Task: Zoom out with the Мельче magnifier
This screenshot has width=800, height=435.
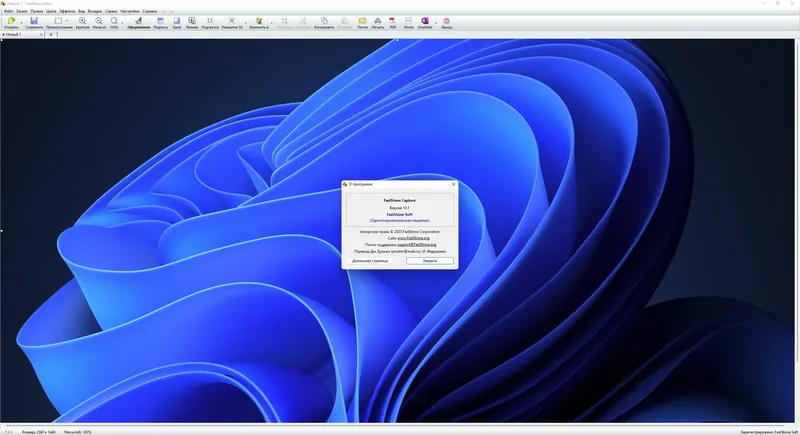Action: point(98,21)
